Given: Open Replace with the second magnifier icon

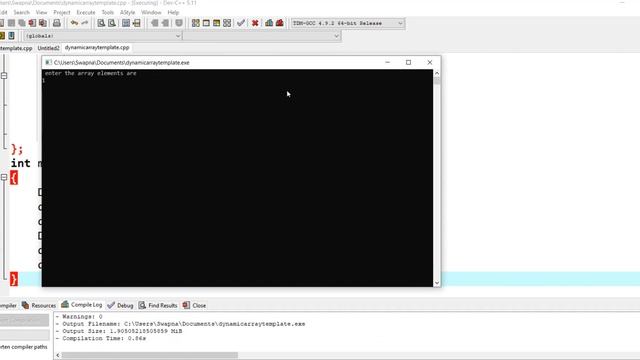Looking at the screenshot, I should click(x=111, y=23).
